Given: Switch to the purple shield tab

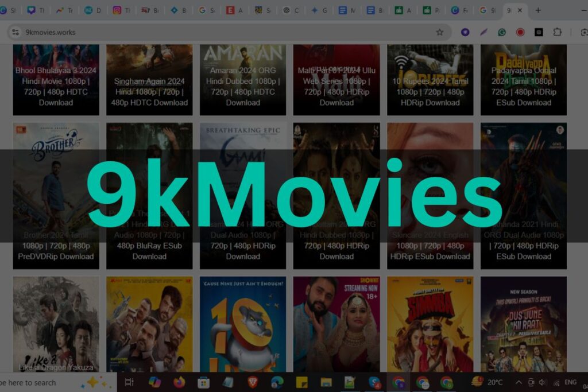Looking at the screenshot, I should coord(35,10).
